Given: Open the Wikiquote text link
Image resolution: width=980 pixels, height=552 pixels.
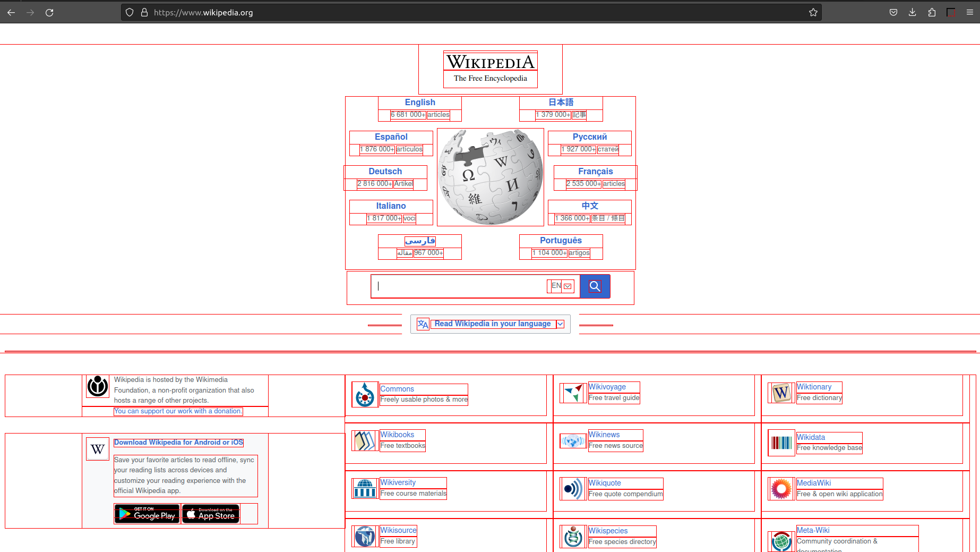Looking at the screenshot, I should point(605,483).
